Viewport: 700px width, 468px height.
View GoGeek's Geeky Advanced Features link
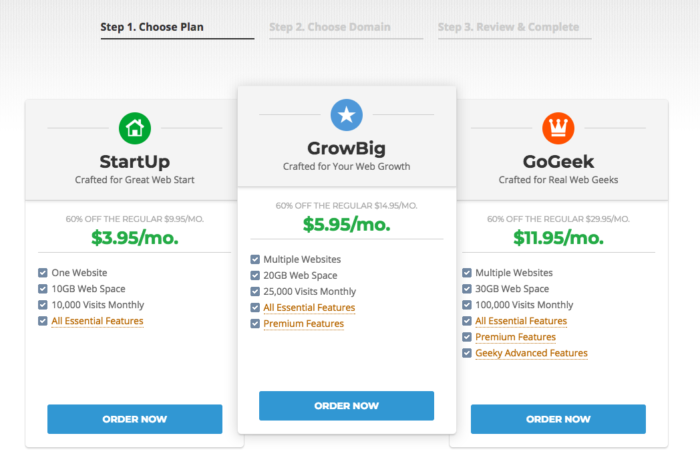(531, 353)
